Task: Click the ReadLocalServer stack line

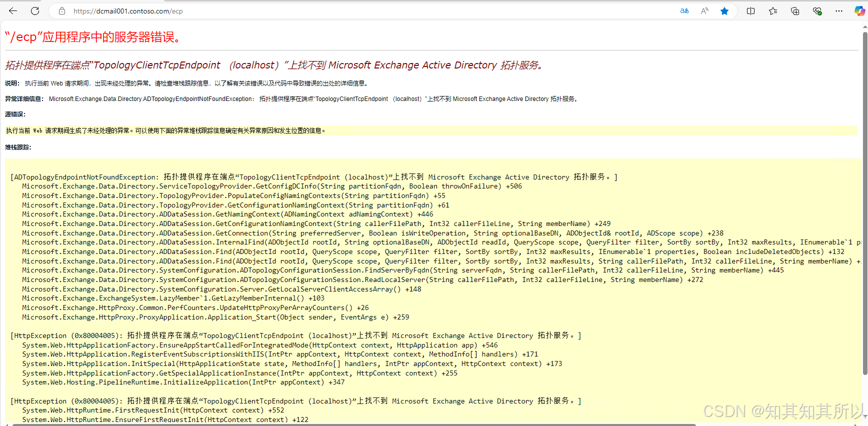Action: point(362,279)
